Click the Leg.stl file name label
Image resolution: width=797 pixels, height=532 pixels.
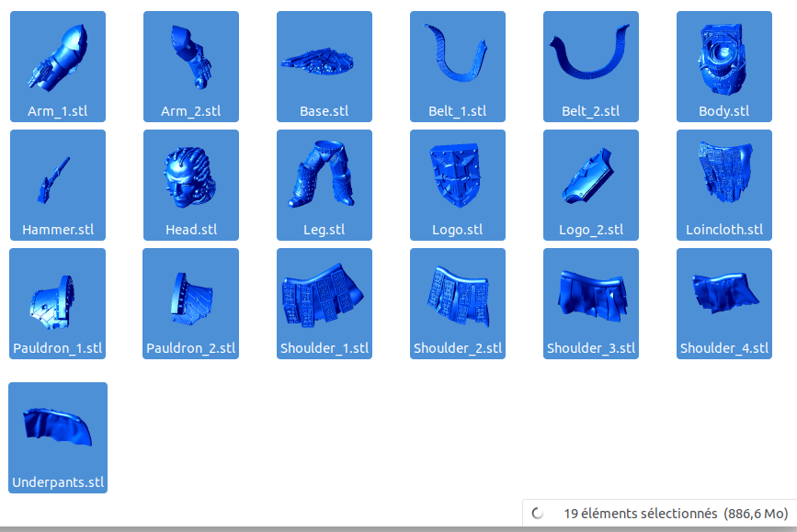point(324,230)
